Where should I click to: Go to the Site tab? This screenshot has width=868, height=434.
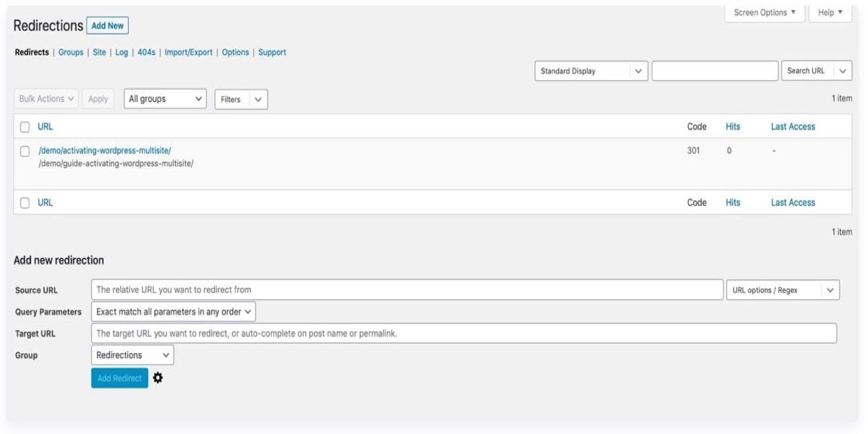point(99,52)
